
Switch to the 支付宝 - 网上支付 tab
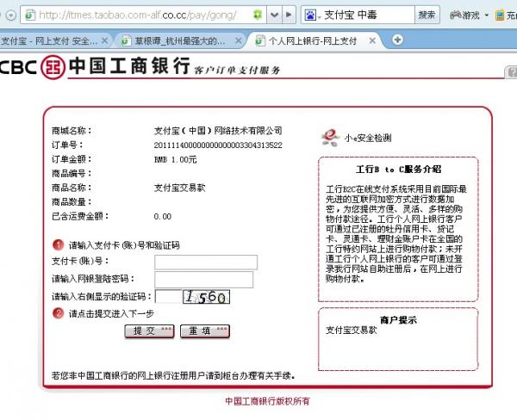(49, 40)
